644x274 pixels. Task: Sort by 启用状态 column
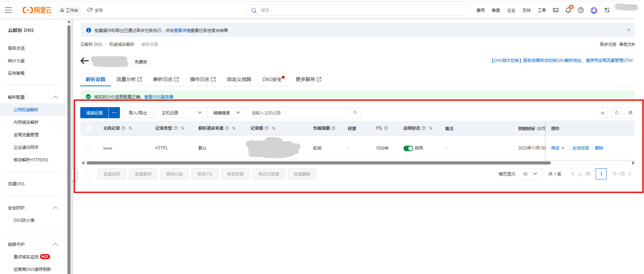click(431, 128)
